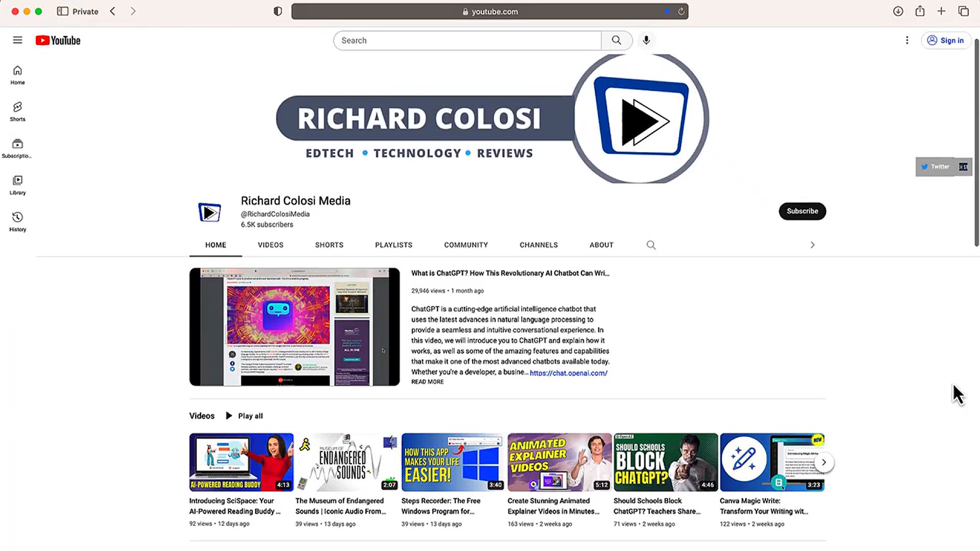Click the Play all icon button

tap(244, 416)
